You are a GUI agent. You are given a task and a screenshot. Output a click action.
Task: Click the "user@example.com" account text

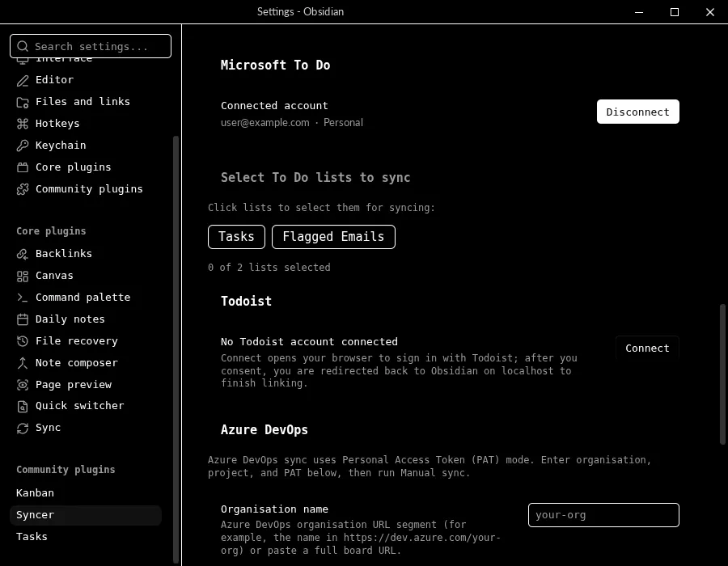[265, 122]
